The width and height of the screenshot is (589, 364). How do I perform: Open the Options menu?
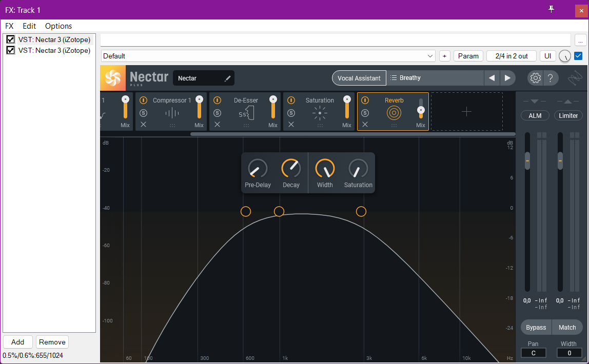coord(58,26)
